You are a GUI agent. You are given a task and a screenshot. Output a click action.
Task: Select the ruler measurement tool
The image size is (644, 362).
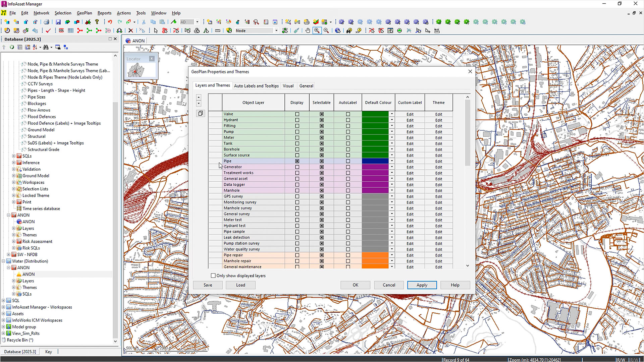[x=217, y=31]
